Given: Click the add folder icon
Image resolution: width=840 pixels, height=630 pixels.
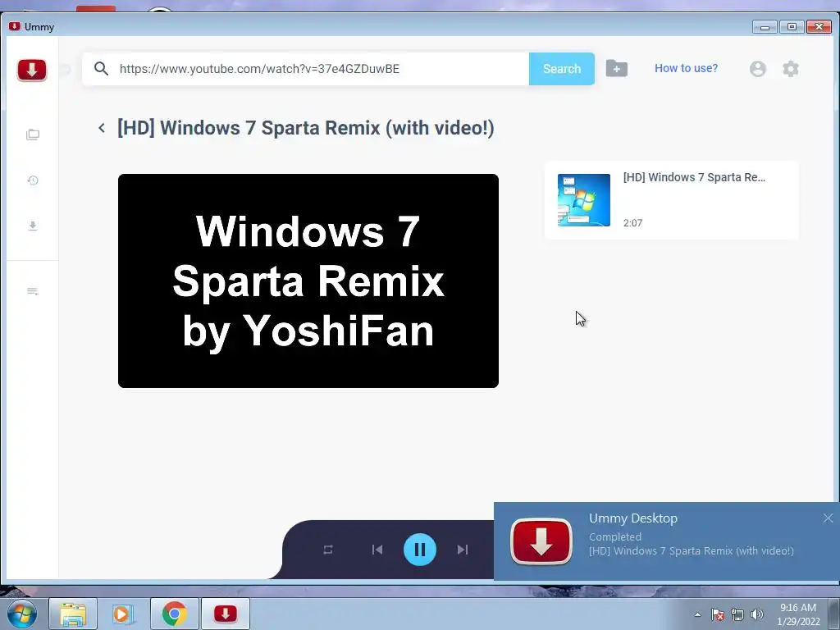Looking at the screenshot, I should pyautogui.click(x=617, y=69).
